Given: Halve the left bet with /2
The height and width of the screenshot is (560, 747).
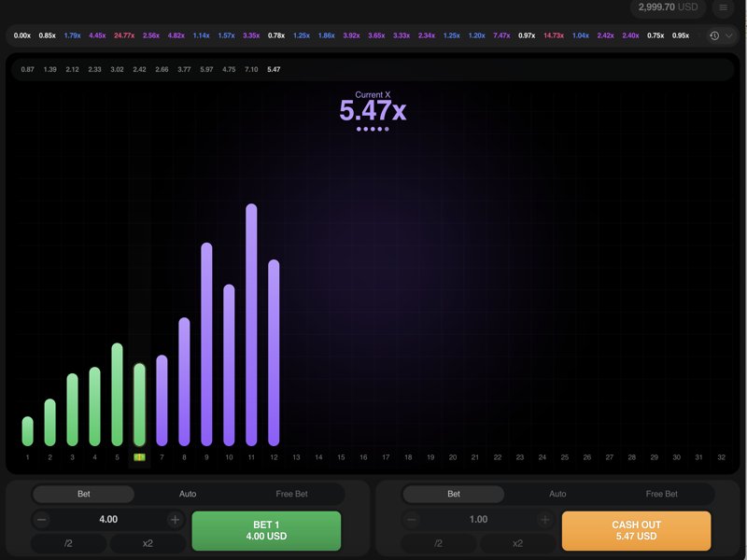Looking at the screenshot, I should pos(68,543).
